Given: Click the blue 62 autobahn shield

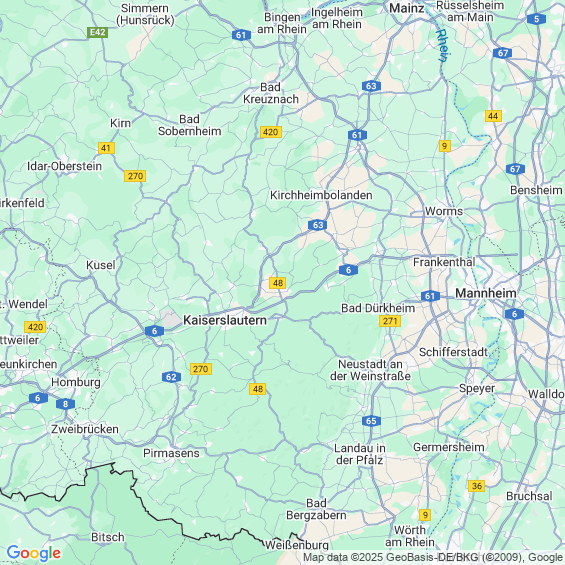Looking at the screenshot, I should [x=171, y=377].
